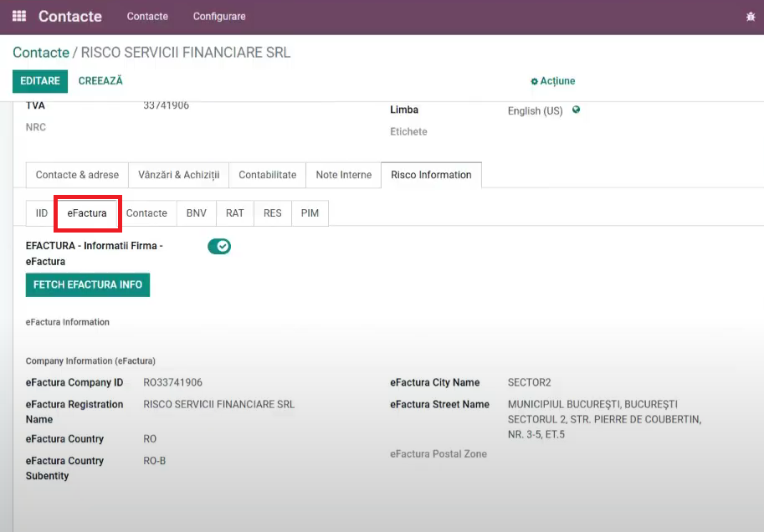
Task: Click the EDITARE button
Action: point(40,81)
